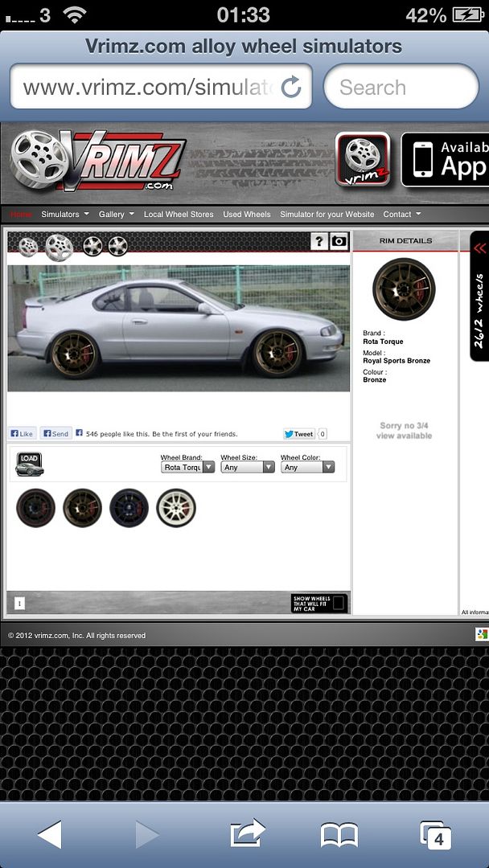
Task: Open the Safari tabs switcher
Action: point(435,835)
